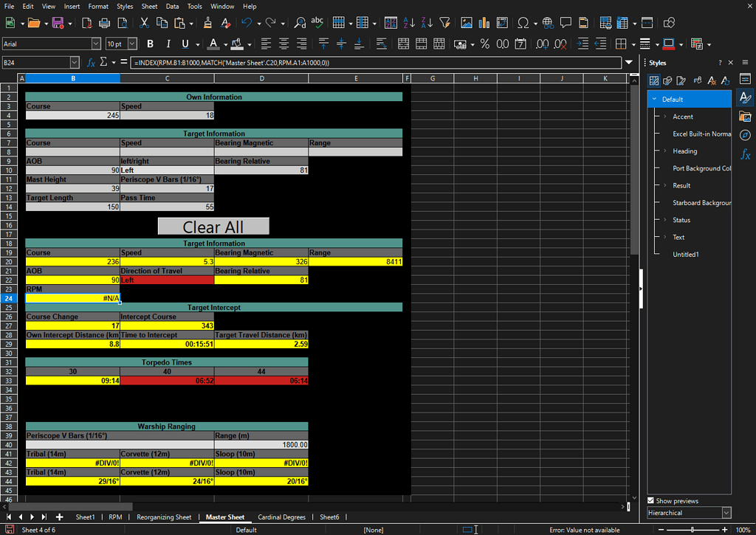Click the Clear All button
This screenshot has width=756, height=535.
pyautogui.click(x=213, y=227)
